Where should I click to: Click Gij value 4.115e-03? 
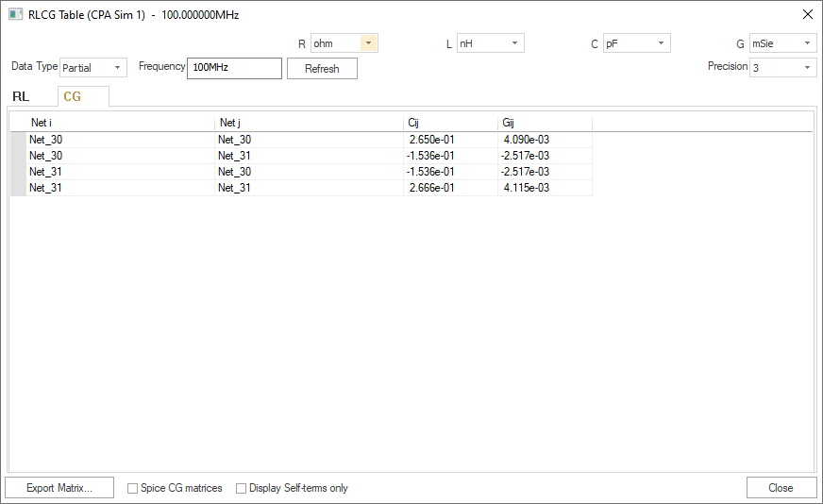[x=527, y=188]
